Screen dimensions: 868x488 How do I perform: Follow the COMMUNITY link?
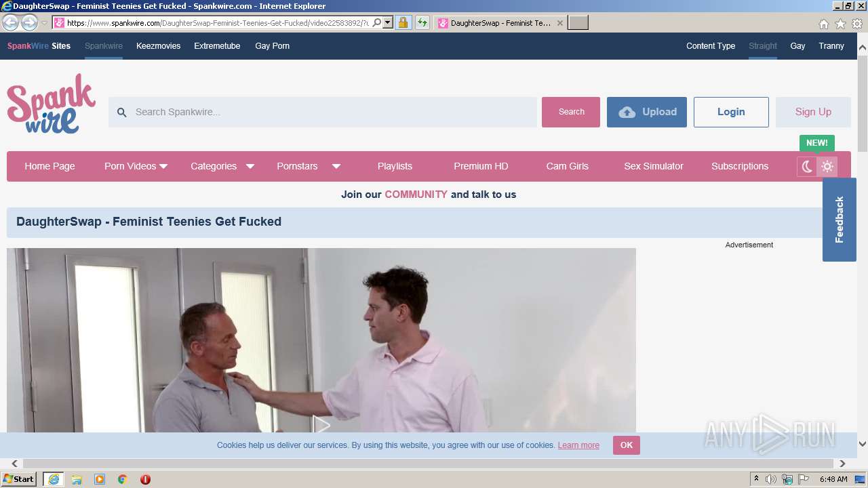tap(416, 195)
